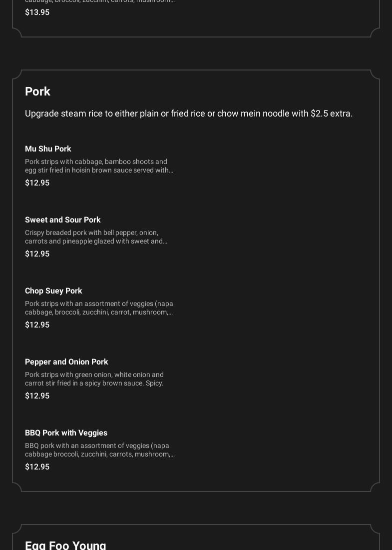Click the BBQ Pork with Veggies description

pos(99,450)
